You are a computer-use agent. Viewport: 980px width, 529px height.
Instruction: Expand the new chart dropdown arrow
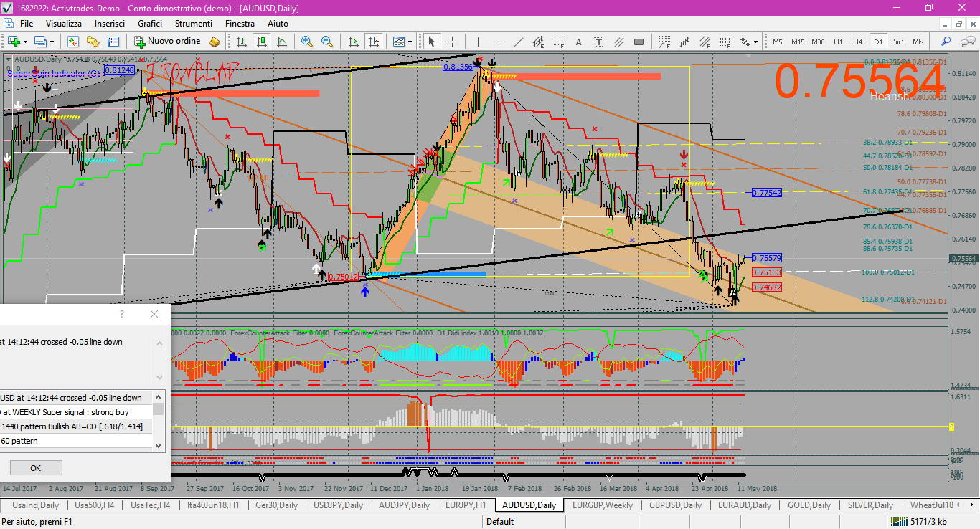pos(25,42)
